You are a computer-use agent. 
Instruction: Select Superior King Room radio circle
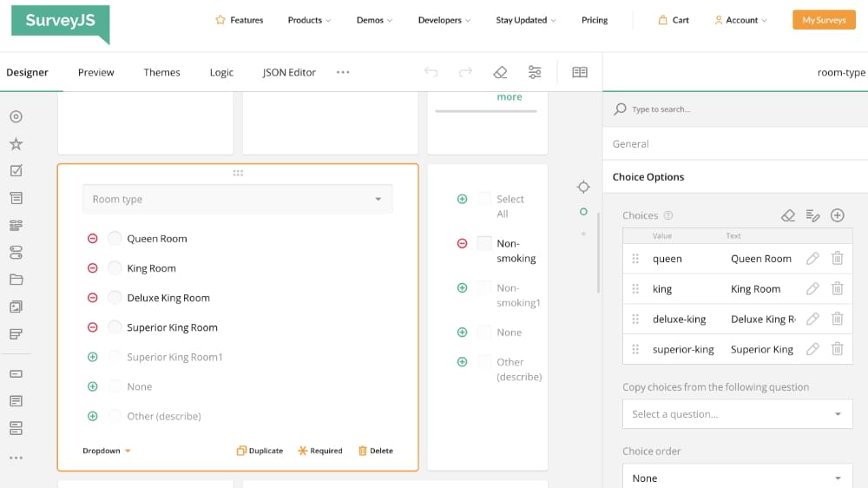(x=115, y=327)
